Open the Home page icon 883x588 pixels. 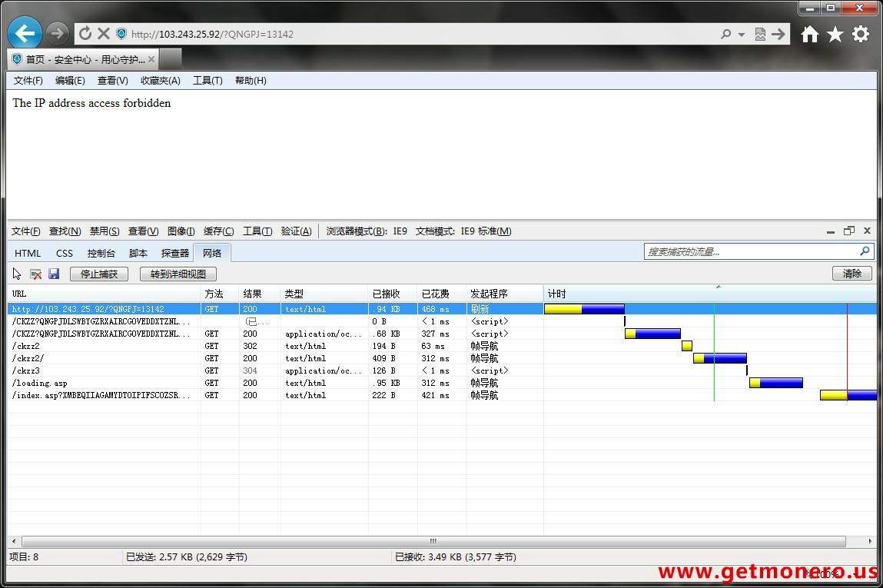(x=810, y=34)
